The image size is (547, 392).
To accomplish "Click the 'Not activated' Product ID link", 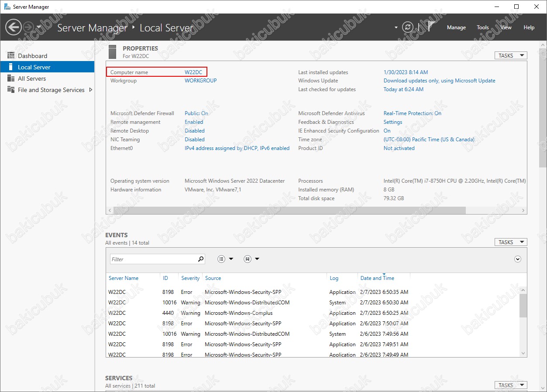I will point(399,148).
